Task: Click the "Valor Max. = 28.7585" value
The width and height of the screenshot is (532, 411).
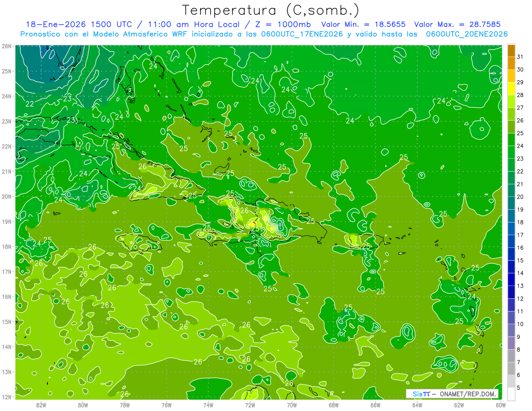Action: [458, 24]
